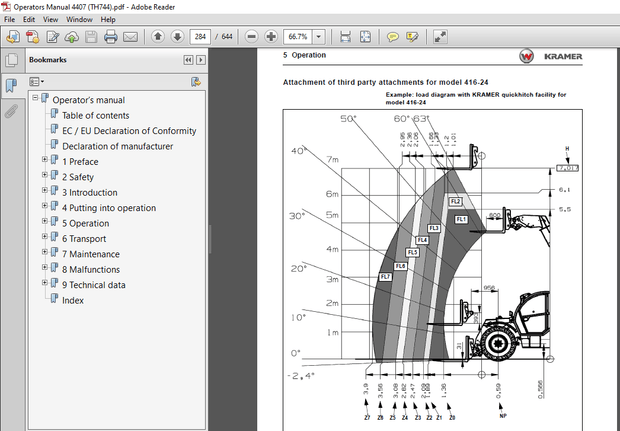Zoom out with the minus button
620x431 pixels.
(x=251, y=37)
